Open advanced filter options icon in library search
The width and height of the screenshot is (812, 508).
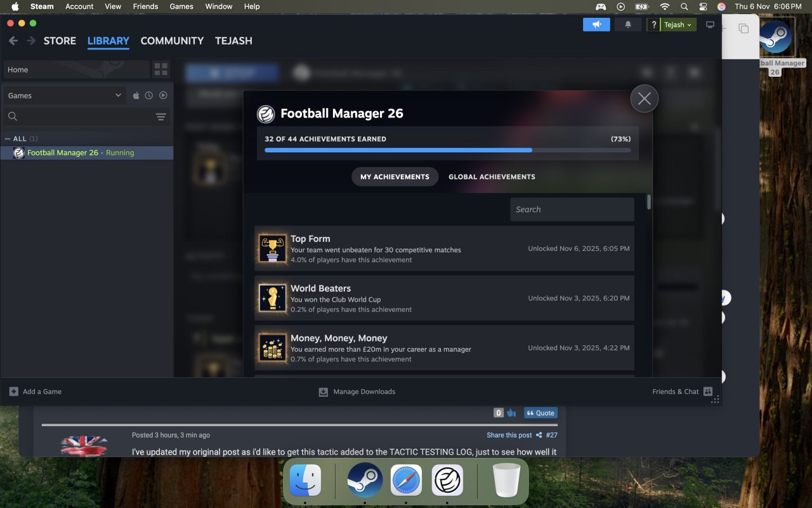point(161,117)
